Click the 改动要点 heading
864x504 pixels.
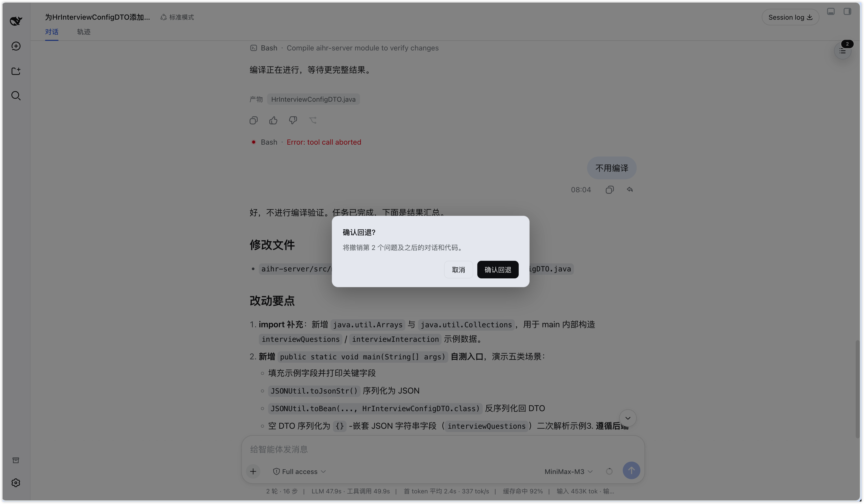(272, 301)
